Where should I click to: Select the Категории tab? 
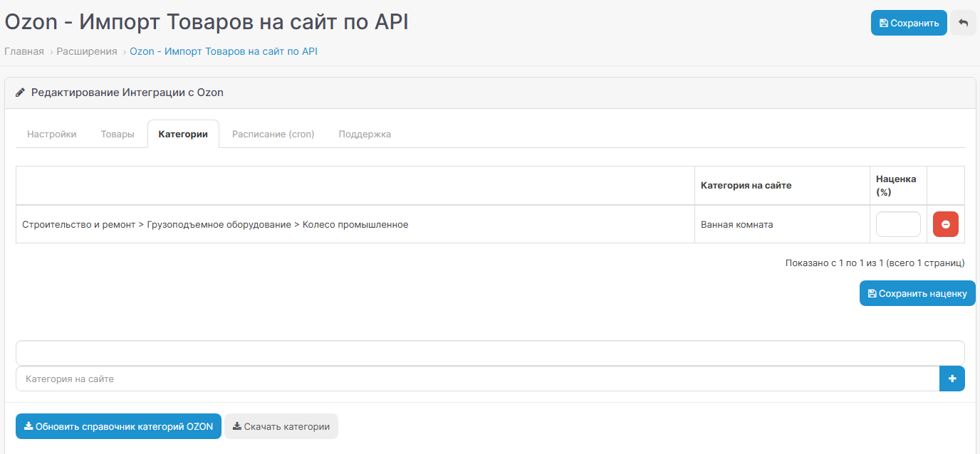point(183,134)
